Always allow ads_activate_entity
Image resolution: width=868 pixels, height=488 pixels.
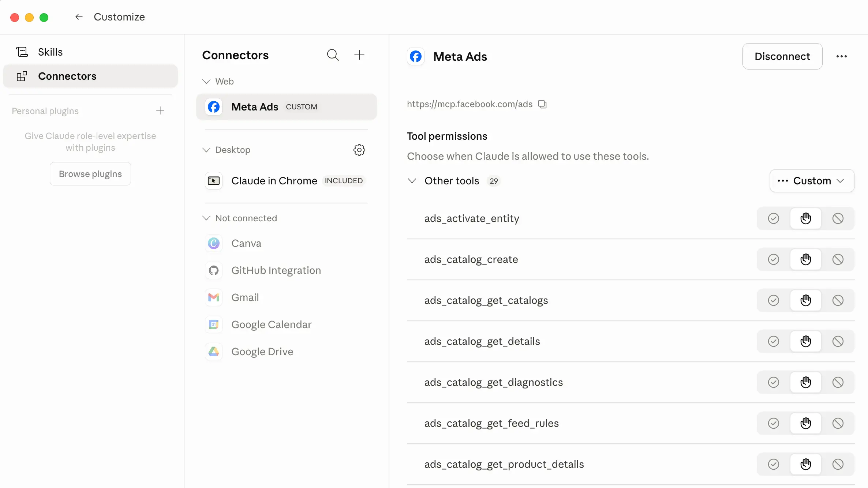click(x=774, y=218)
